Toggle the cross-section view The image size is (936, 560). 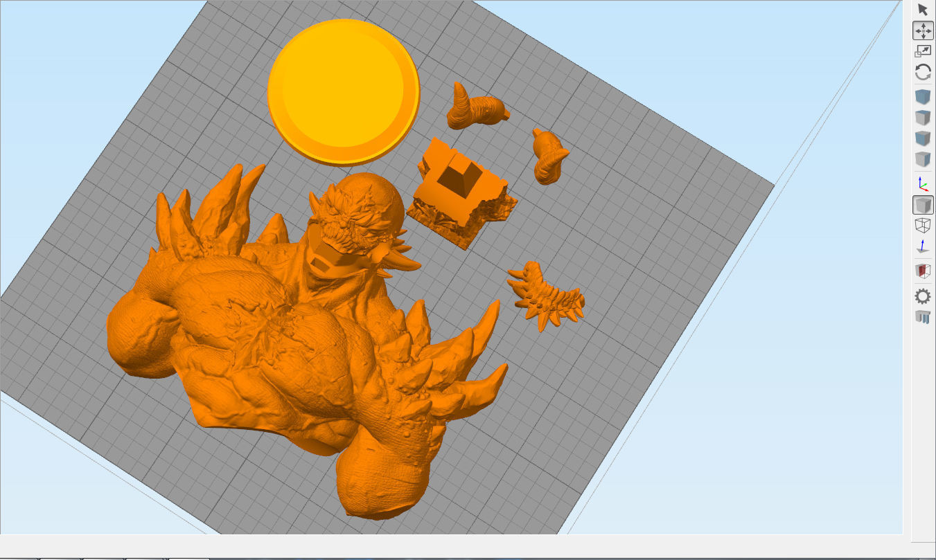pyautogui.click(x=924, y=271)
